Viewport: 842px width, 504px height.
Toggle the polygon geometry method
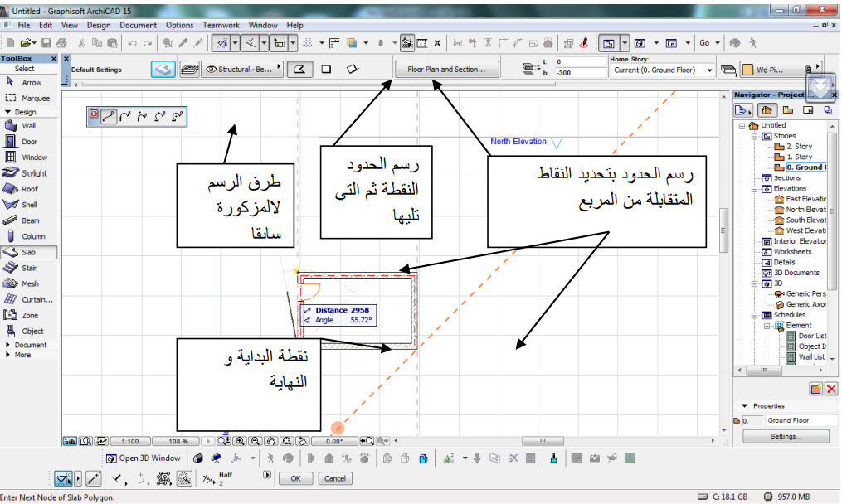(x=300, y=70)
